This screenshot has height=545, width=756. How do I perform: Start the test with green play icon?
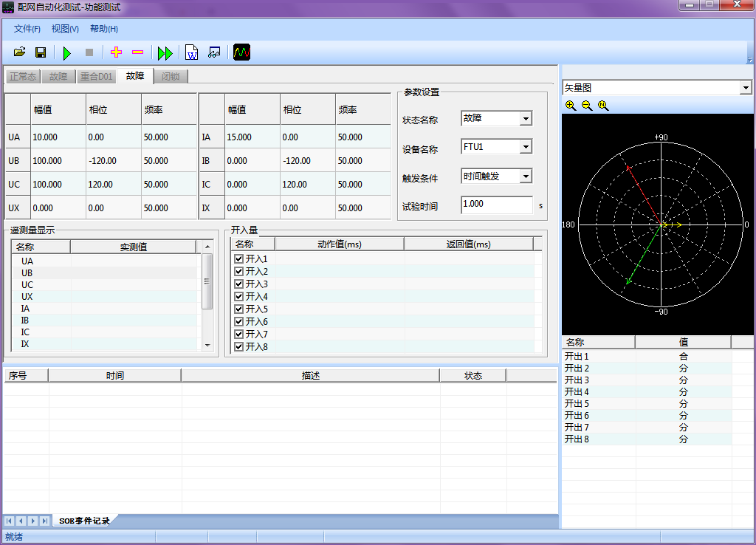pos(67,52)
